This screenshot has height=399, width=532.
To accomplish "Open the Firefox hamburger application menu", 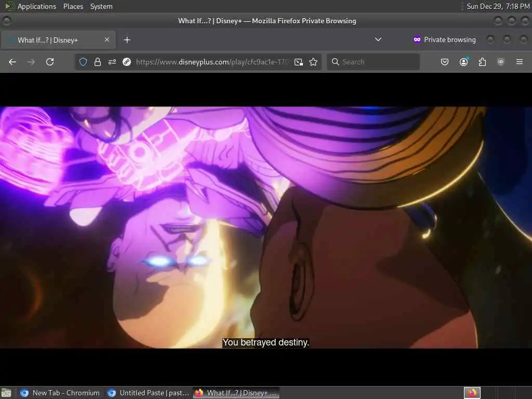I will pyautogui.click(x=520, y=62).
